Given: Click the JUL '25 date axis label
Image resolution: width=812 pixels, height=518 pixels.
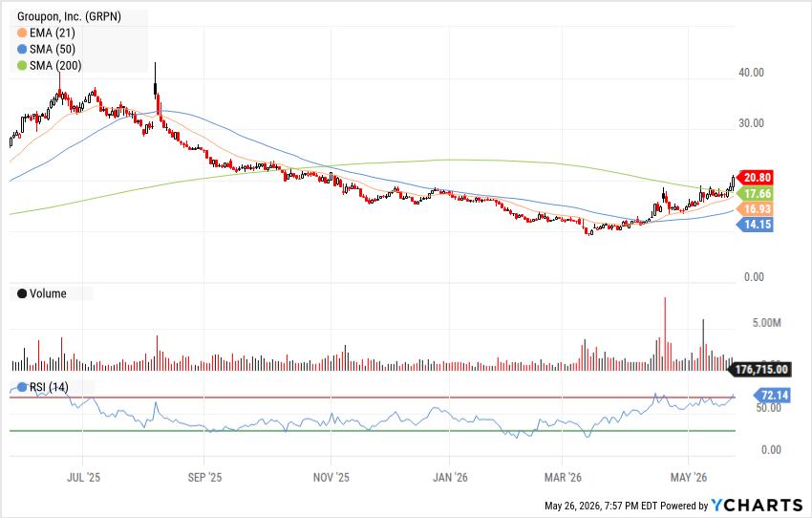Looking at the screenshot, I should click(x=83, y=478).
